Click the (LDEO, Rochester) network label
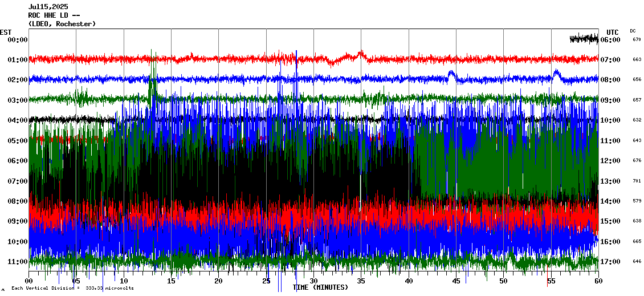 (x=62, y=24)
